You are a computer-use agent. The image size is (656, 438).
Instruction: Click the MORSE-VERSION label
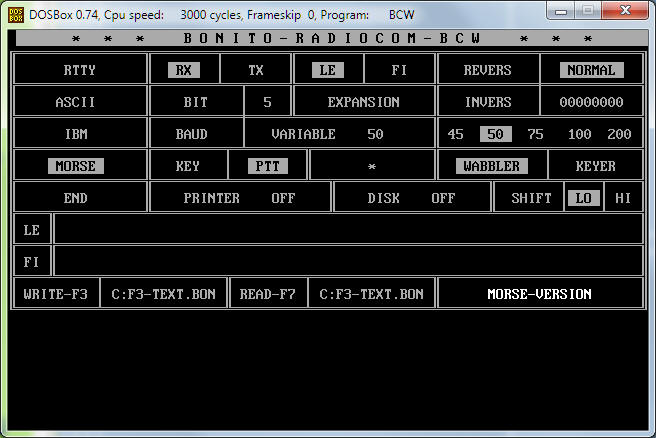click(540, 294)
